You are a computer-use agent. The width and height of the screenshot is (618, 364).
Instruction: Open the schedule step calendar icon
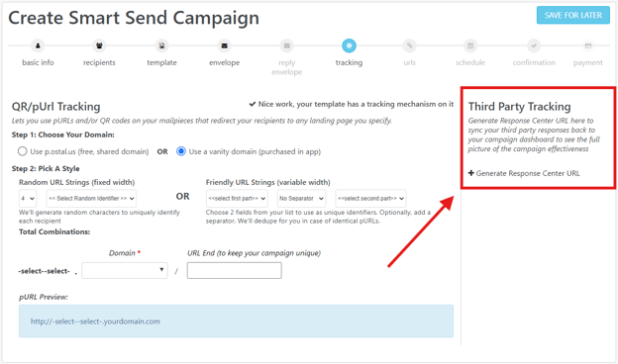(470, 46)
